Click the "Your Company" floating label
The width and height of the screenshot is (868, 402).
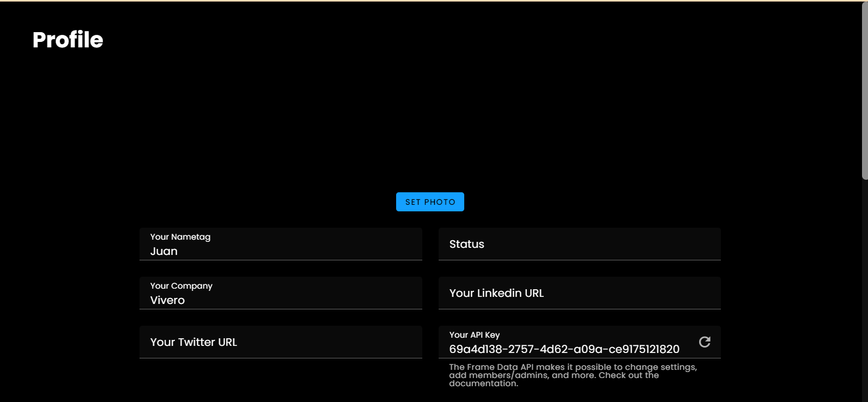181,286
